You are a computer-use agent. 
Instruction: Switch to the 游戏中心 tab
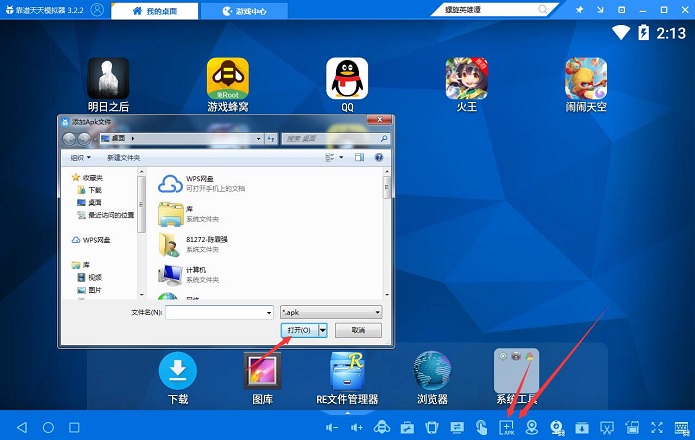click(x=244, y=11)
